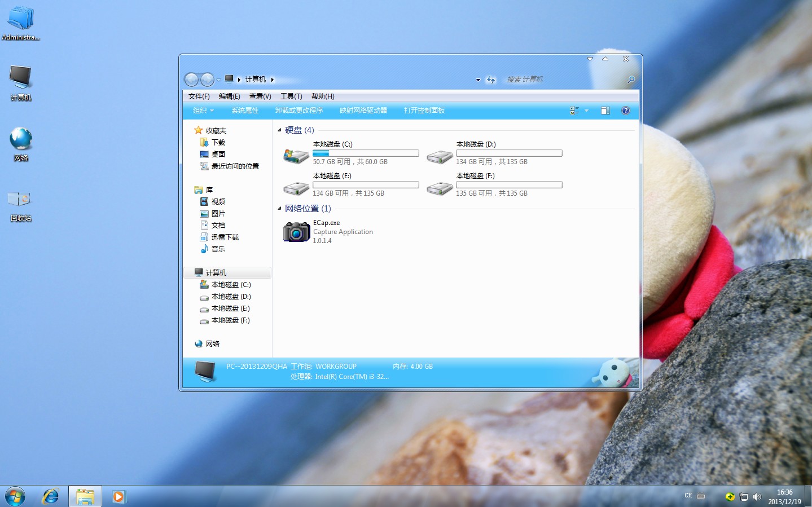Select 桌面 in the sidebar
812x507 pixels.
coord(218,154)
